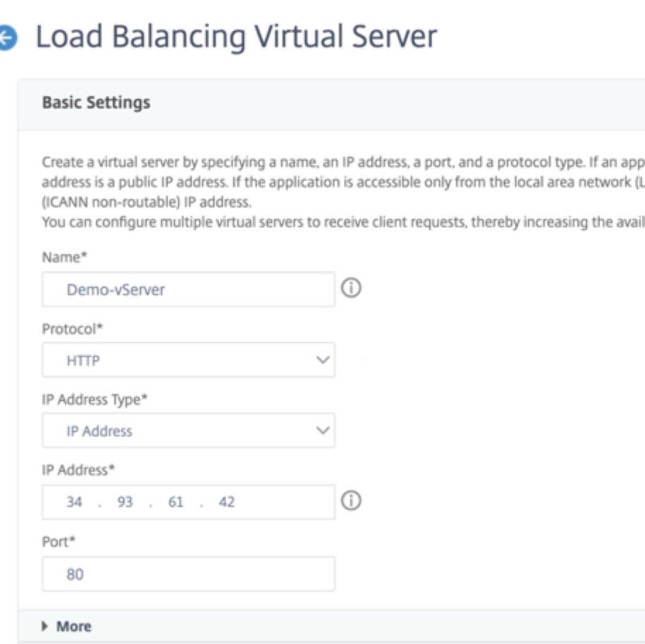Click the fourth IP octet 42
The width and height of the screenshot is (645, 644).
pyautogui.click(x=227, y=501)
